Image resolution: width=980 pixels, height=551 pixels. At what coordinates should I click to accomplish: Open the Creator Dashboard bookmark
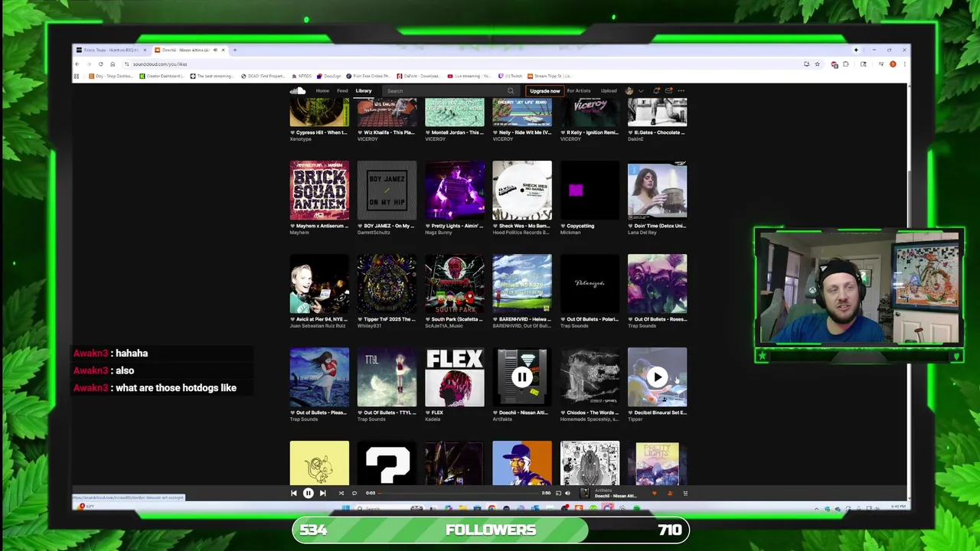click(162, 76)
